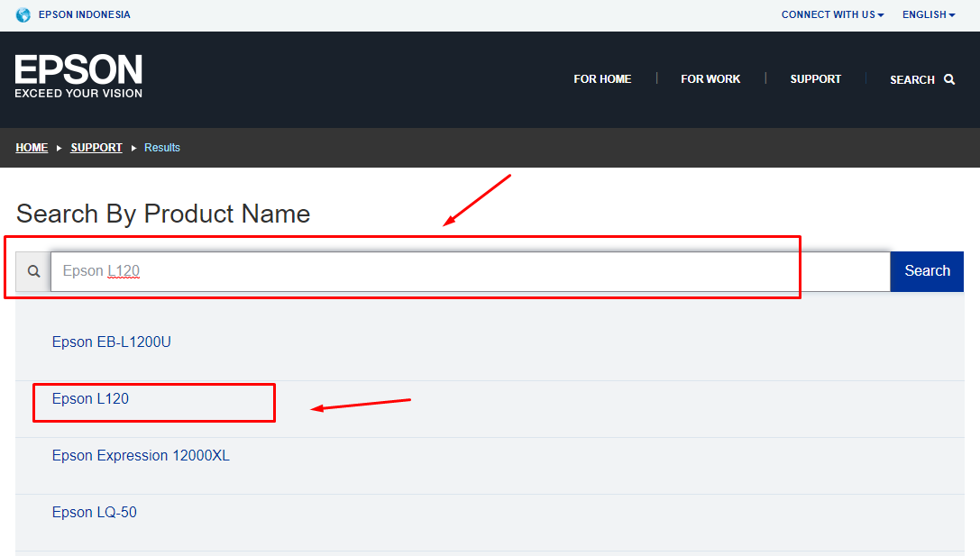
Task: Select the Epson Expression 12000XL result
Action: [141, 455]
